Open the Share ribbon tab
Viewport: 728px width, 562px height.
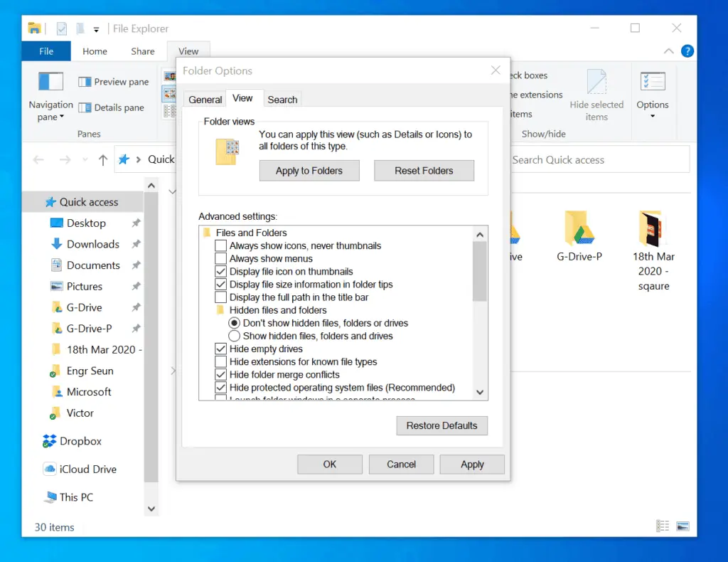pyautogui.click(x=142, y=51)
